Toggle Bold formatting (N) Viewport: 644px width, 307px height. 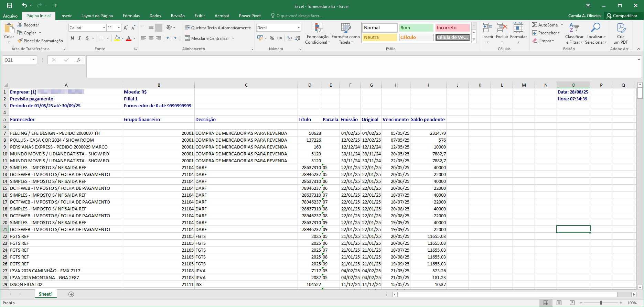(x=72, y=38)
